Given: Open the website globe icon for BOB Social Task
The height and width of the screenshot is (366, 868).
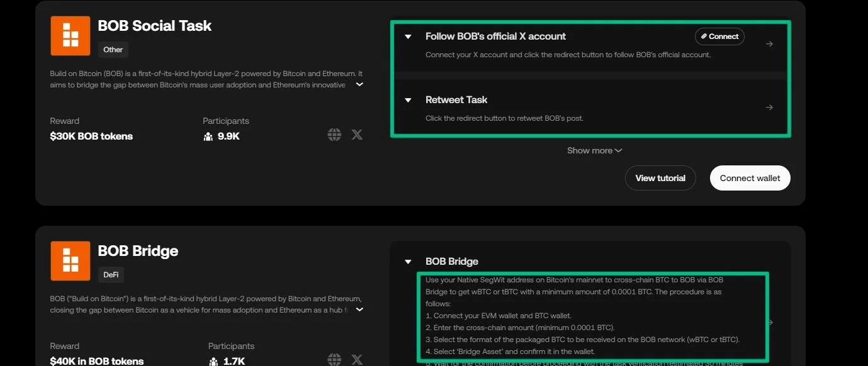Looking at the screenshot, I should pos(334,135).
